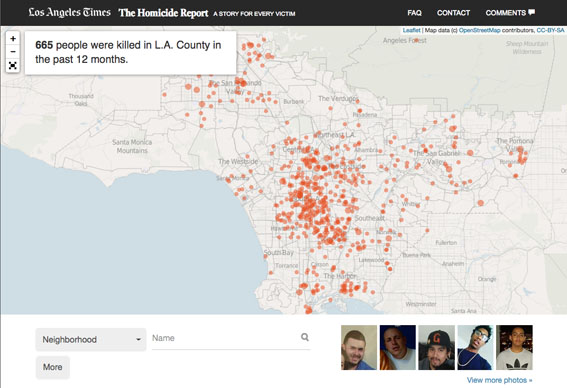567x388 pixels.
Task: Click the search magnifier icon
Action: (x=305, y=337)
